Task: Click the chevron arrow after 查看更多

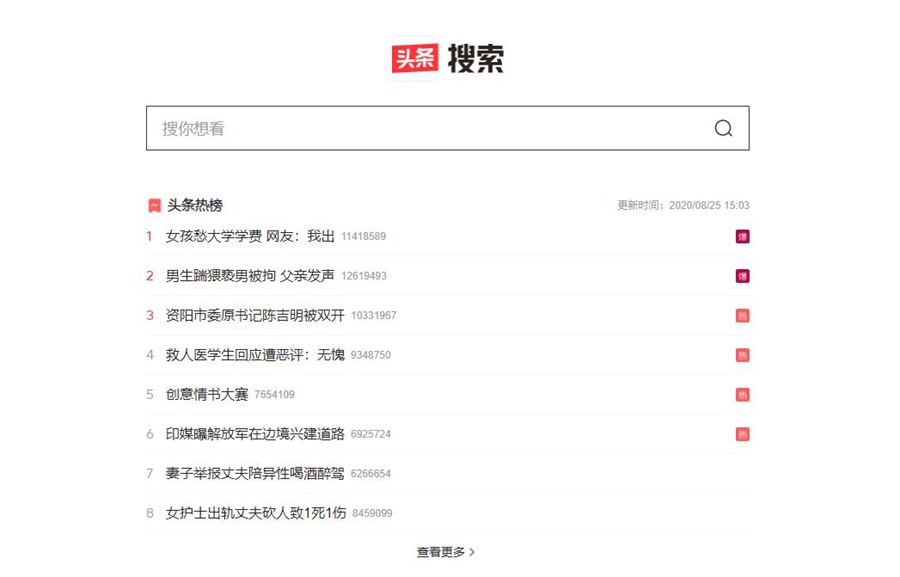Action: click(473, 551)
